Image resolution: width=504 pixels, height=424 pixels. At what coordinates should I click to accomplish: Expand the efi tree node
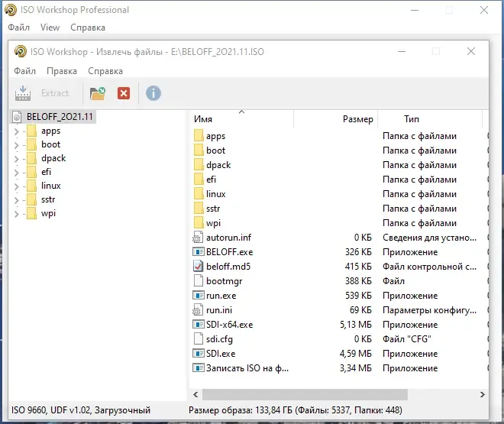click(x=16, y=173)
